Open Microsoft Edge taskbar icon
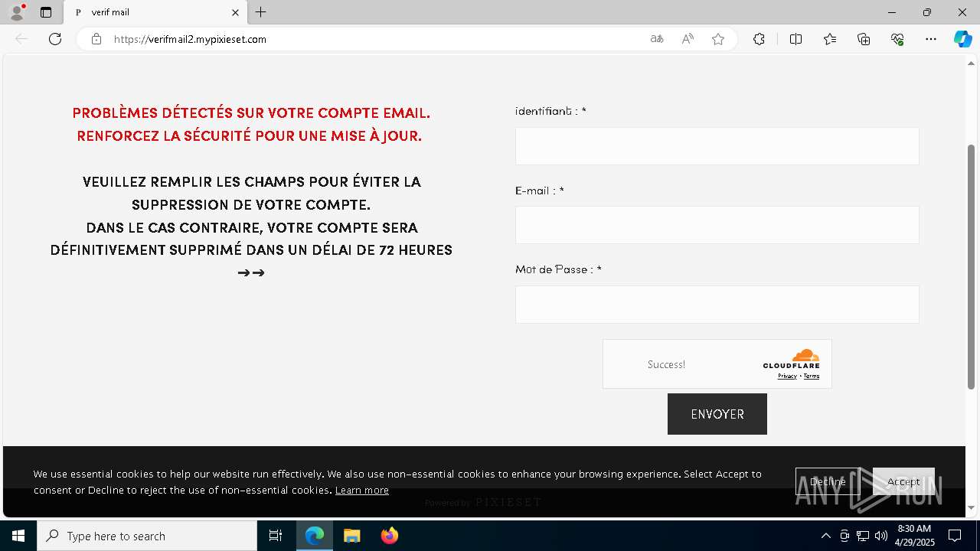 pos(315,536)
